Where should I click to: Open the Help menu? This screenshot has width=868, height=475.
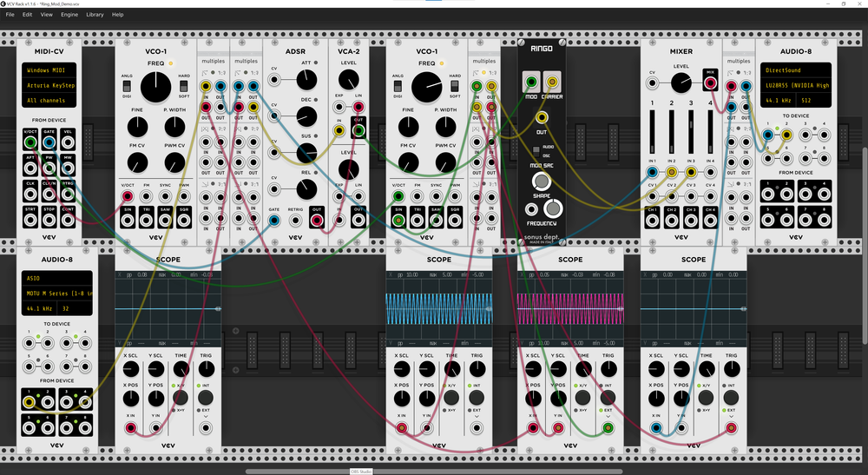117,15
